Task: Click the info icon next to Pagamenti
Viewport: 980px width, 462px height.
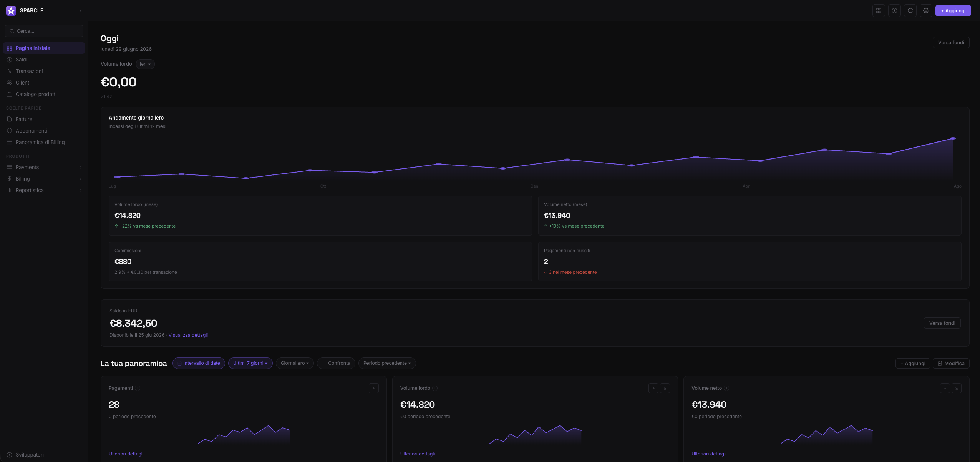Action: (138, 388)
